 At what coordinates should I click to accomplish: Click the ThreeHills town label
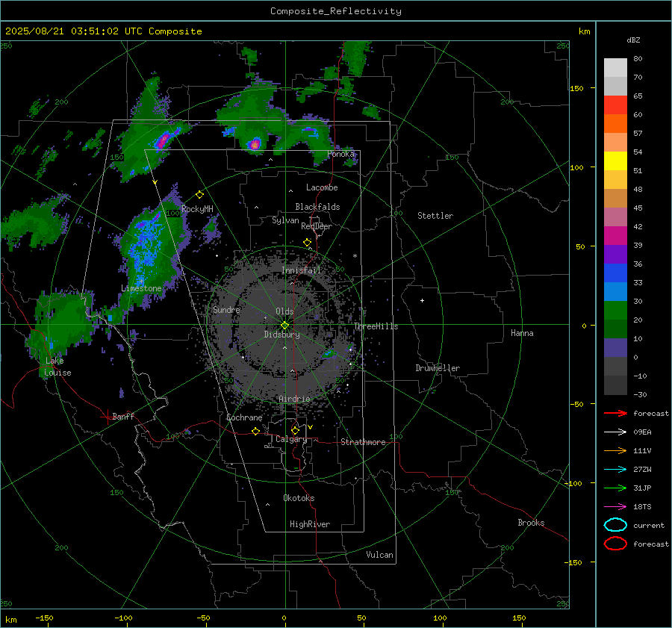tap(376, 326)
